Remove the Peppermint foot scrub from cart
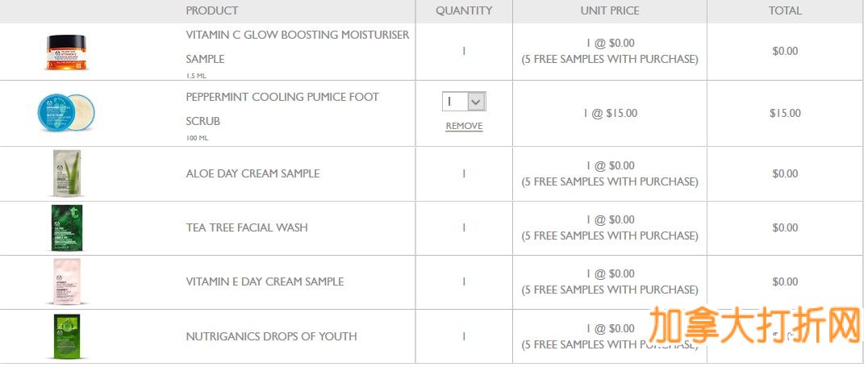 (x=464, y=126)
